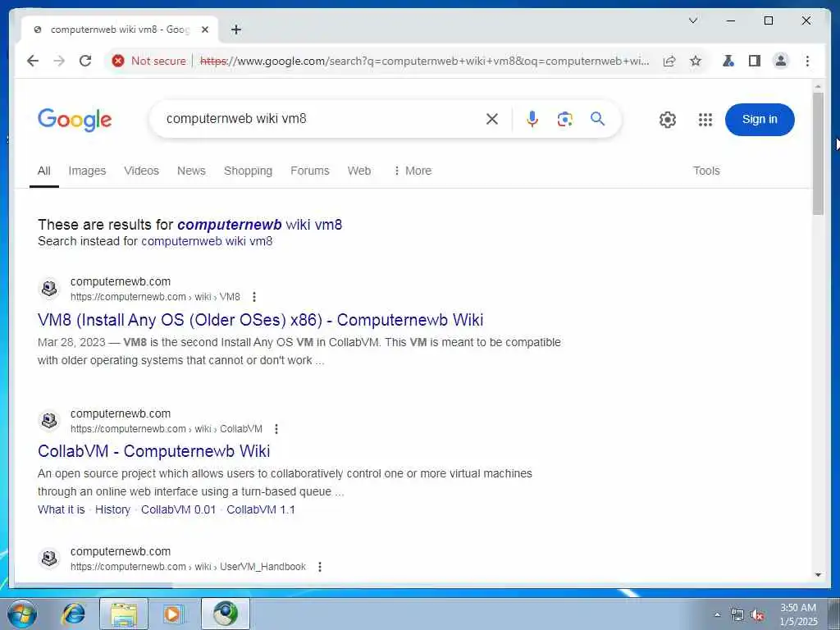Open the Chrome Labs flask icon
The width and height of the screenshot is (840, 630).
pos(728,61)
